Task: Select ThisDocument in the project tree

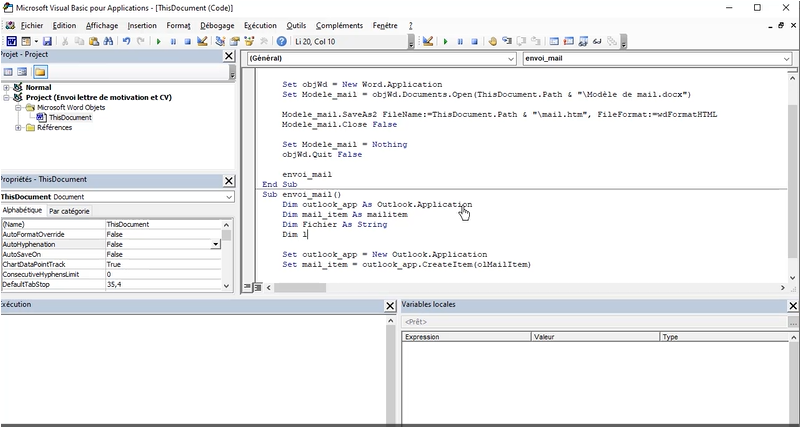Action: coord(70,117)
